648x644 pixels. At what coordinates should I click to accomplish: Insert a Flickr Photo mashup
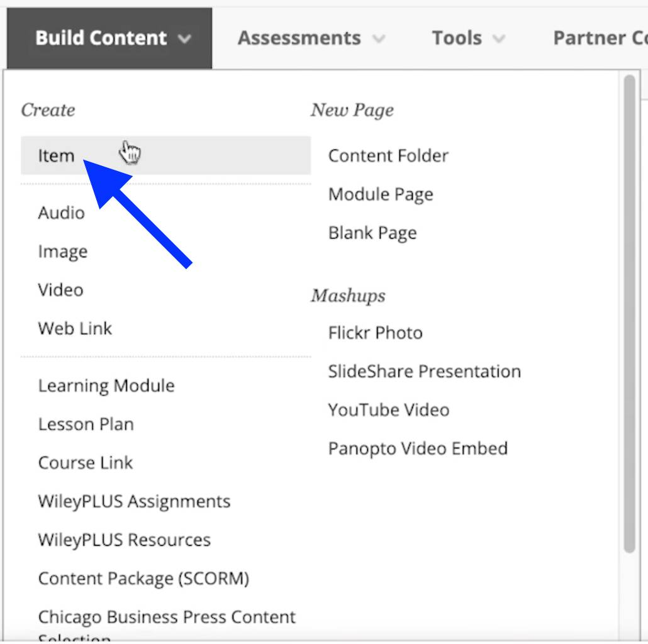pyautogui.click(x=375, y=333)
